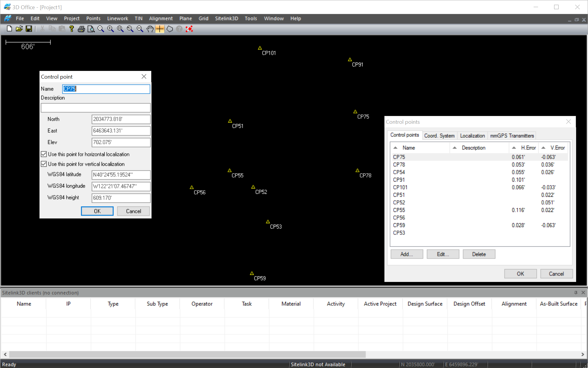The height and width of the screenshot is (368, 588).
Task: Edit the WGS84 latitude input field
Action: 121,175
